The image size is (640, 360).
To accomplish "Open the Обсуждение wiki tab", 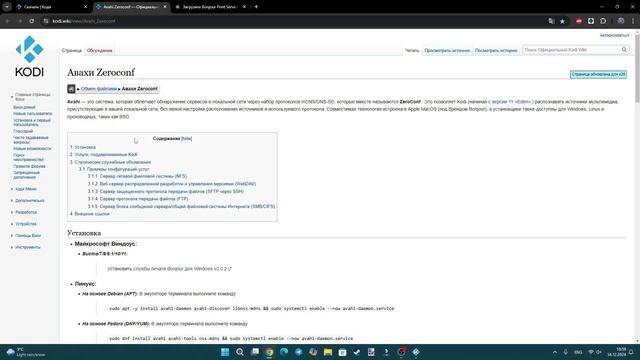I will (99, 51).
